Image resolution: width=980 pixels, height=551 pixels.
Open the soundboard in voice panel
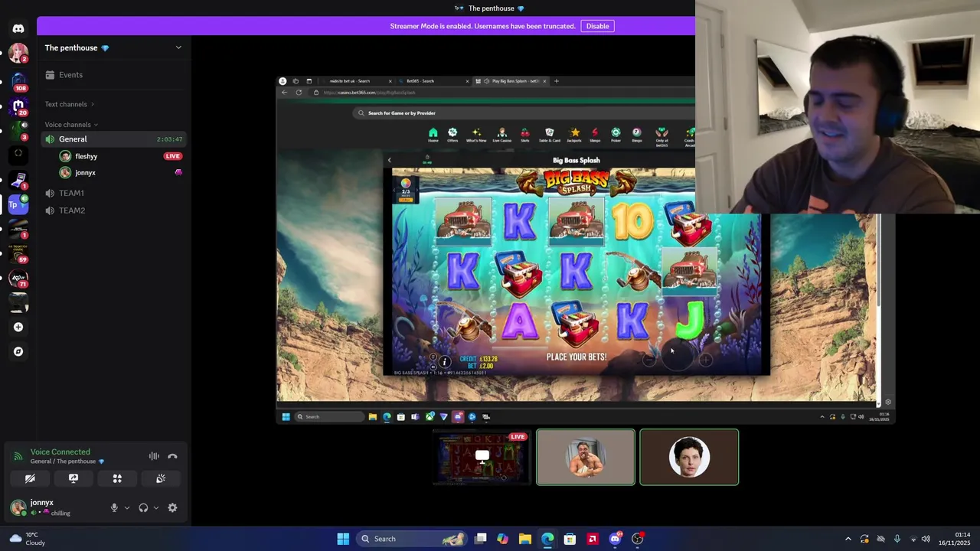click(x=161, y=478)
